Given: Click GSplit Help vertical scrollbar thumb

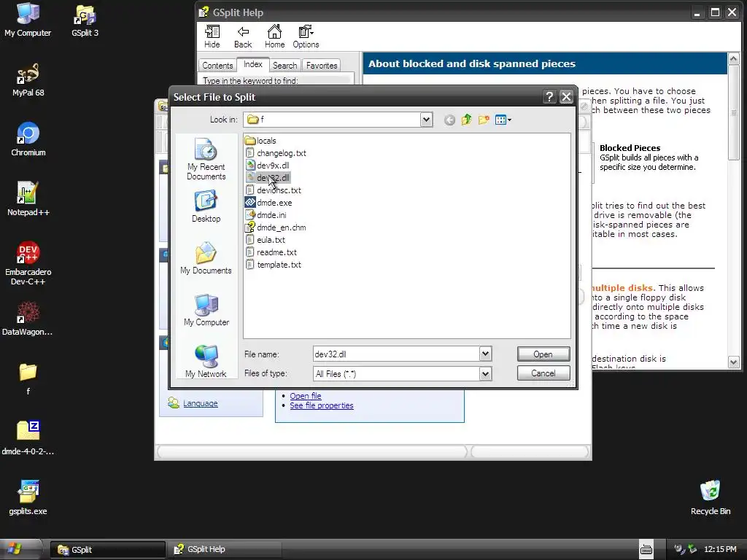Looking at the screenshot, I should (x=734, y=113).
